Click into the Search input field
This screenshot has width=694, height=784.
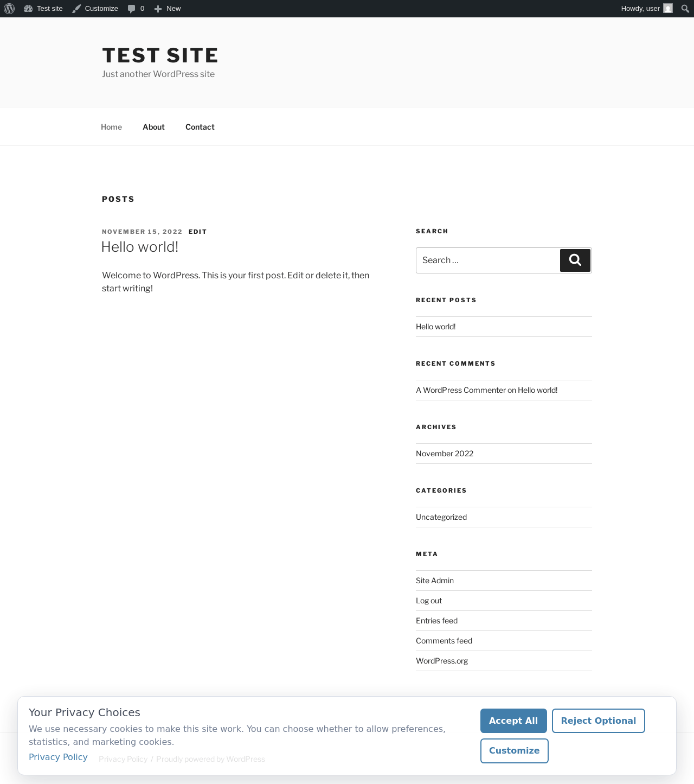point(488,260)
